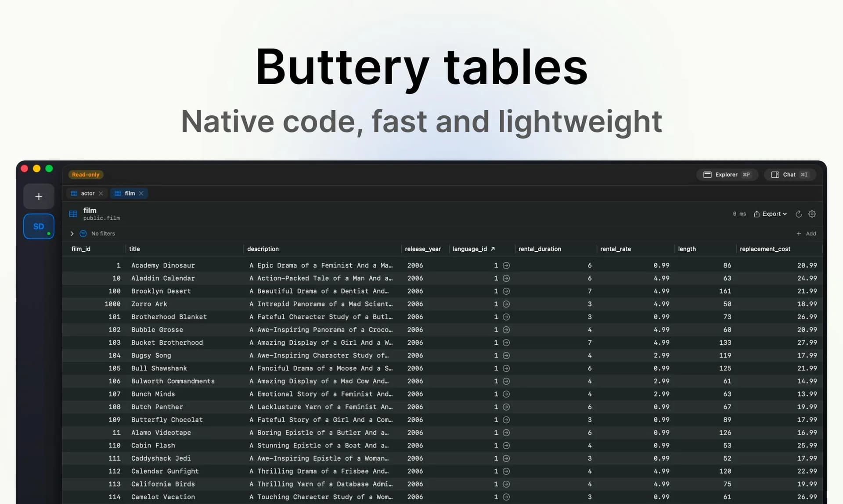Screen dimensions: 843x504
Task: Click the 0 ms query time indicator
Action: pos(739,214)
